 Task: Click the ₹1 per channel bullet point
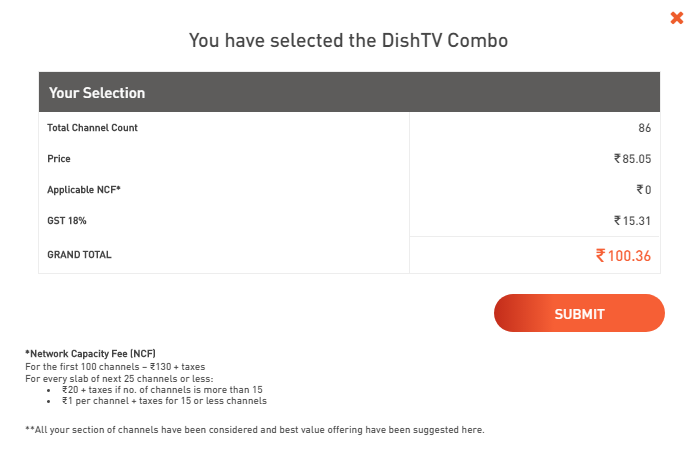164,401
